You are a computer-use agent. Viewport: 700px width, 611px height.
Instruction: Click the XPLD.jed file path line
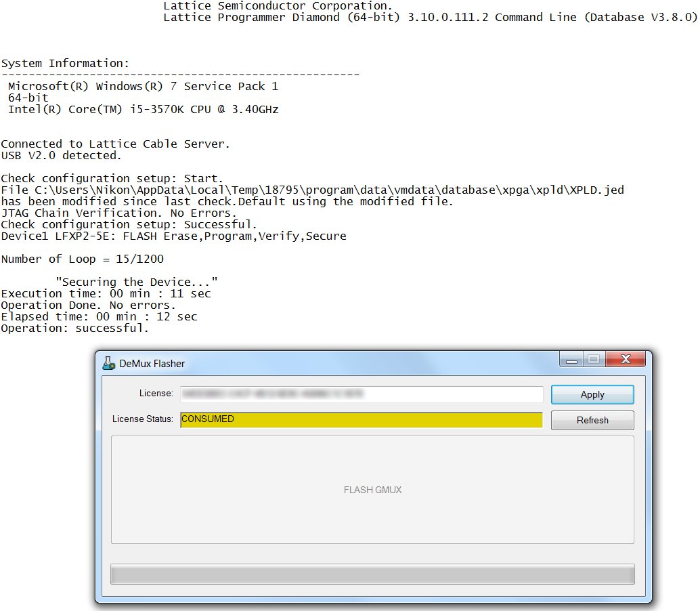coord(313,190)
